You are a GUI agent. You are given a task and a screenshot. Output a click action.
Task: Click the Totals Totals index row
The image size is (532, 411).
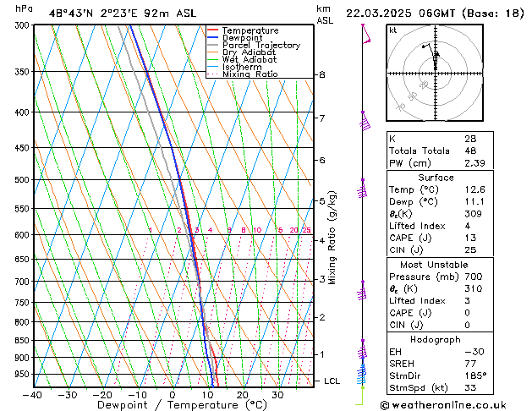click(440, 151)
